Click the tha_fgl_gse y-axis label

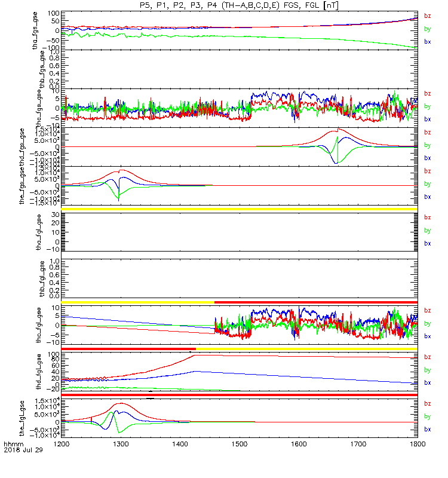click(x=39, y=232)
